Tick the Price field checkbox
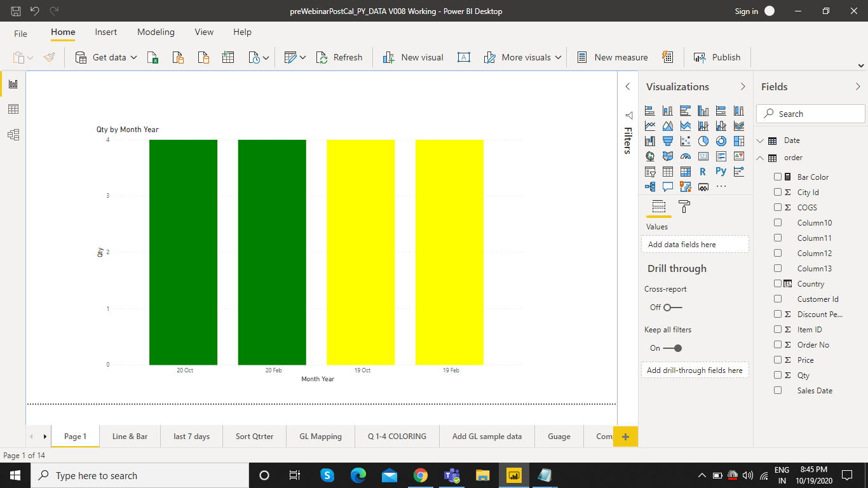Viewport: 868px width, 488px height. coord(778,360)
